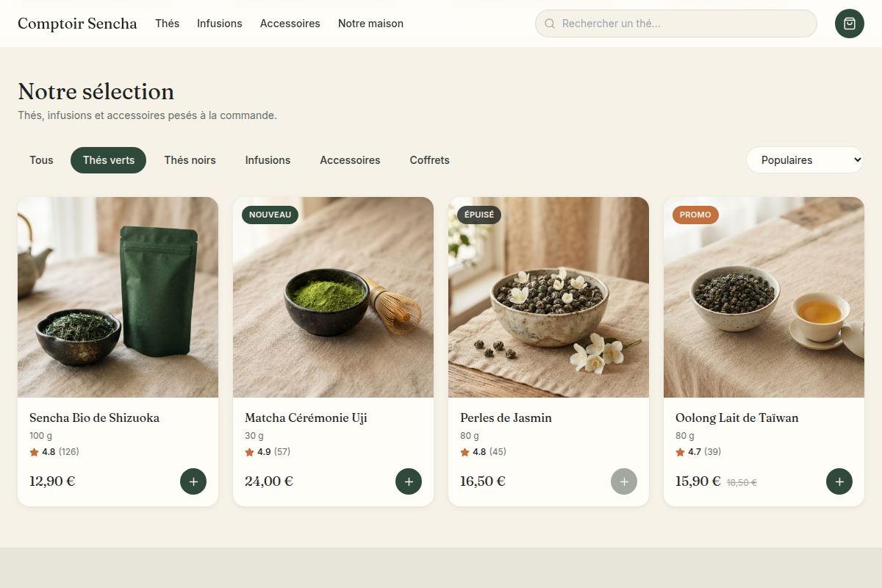Open the Perles de Jasmin title
The image size is (882, 588).
coord(506,418)
